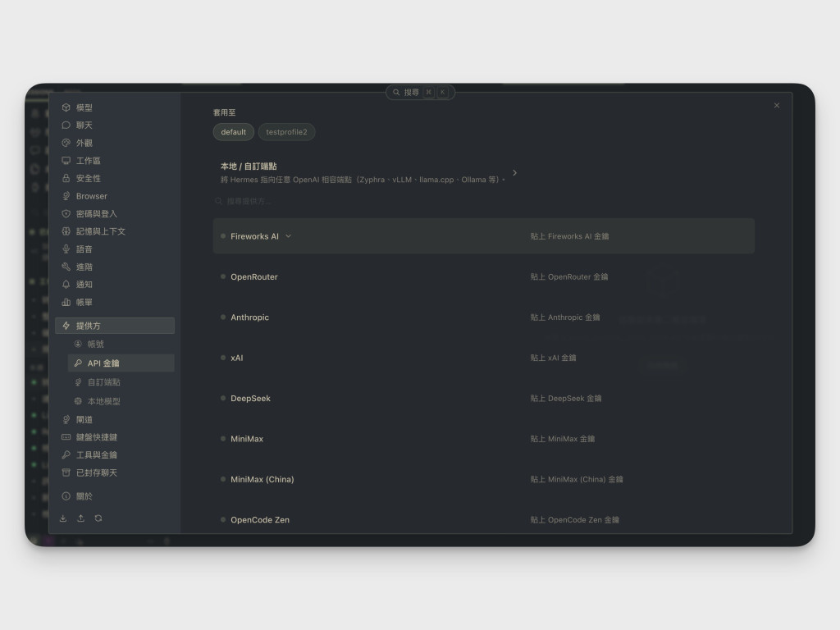This screenshot has width=840, height=630.
Task: Open the 閘道 gateway section
Action: (115, 419)
